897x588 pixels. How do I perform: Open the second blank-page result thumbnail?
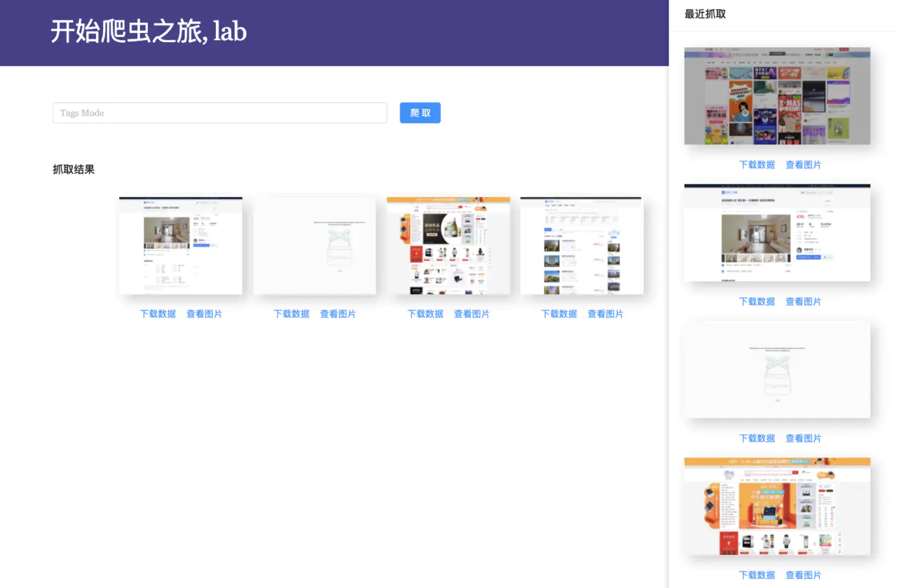[315, 245]
